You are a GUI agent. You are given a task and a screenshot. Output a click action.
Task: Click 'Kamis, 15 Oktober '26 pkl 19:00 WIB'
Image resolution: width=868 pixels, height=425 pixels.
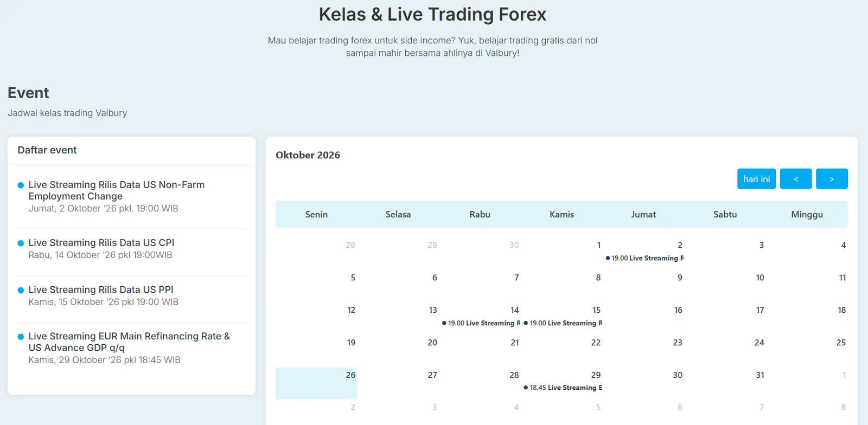tap(104, 302)
